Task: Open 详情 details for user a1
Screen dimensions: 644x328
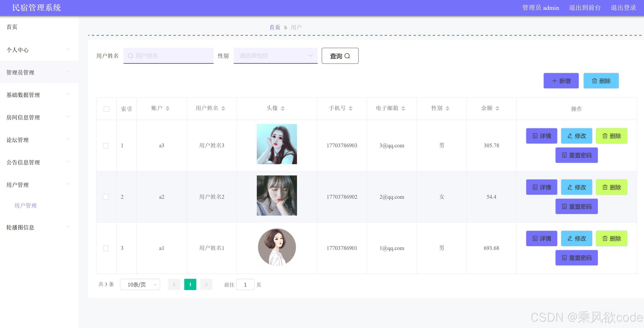Action: coord(542,238)
